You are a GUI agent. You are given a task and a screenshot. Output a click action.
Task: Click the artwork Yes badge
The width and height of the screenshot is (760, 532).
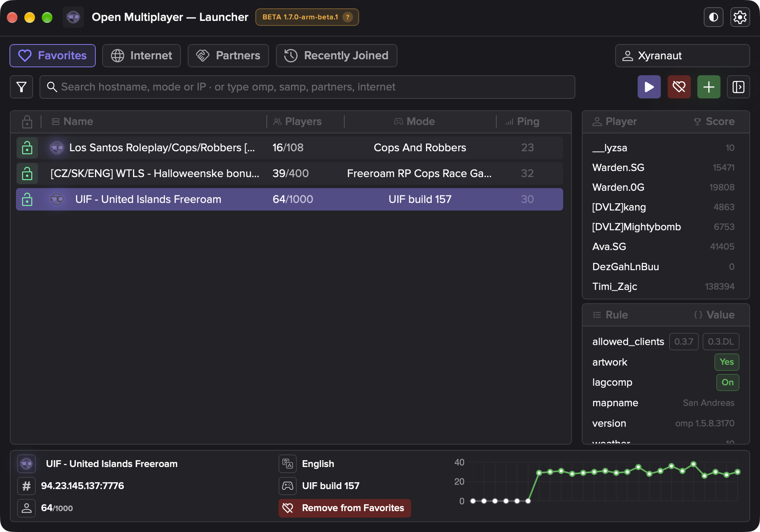(x=727, y=362)
